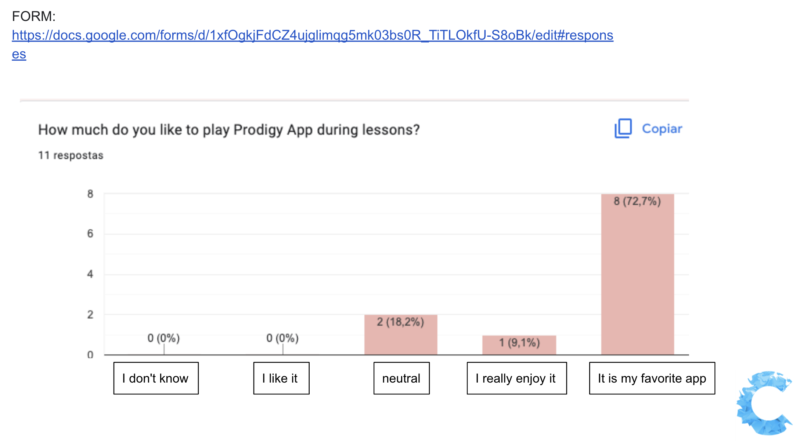Click the first '0 (0%)' data label
800x441 pixels.
(164, 338)
